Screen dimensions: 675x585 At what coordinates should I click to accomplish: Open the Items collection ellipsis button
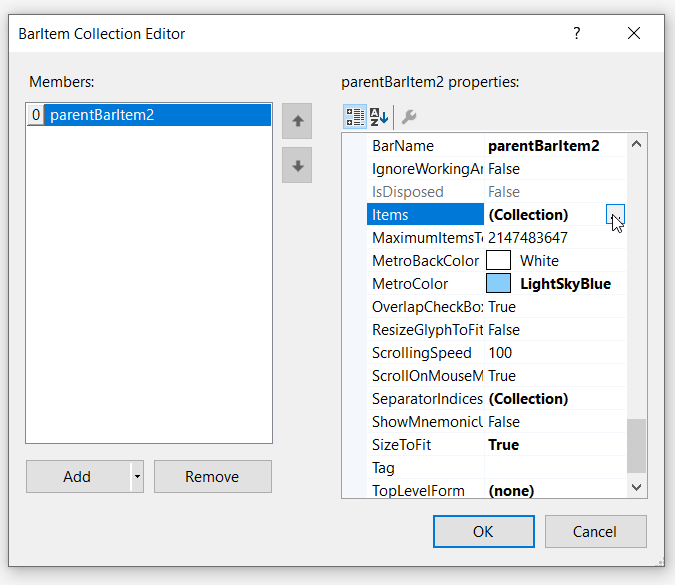(x=615, y=214)
